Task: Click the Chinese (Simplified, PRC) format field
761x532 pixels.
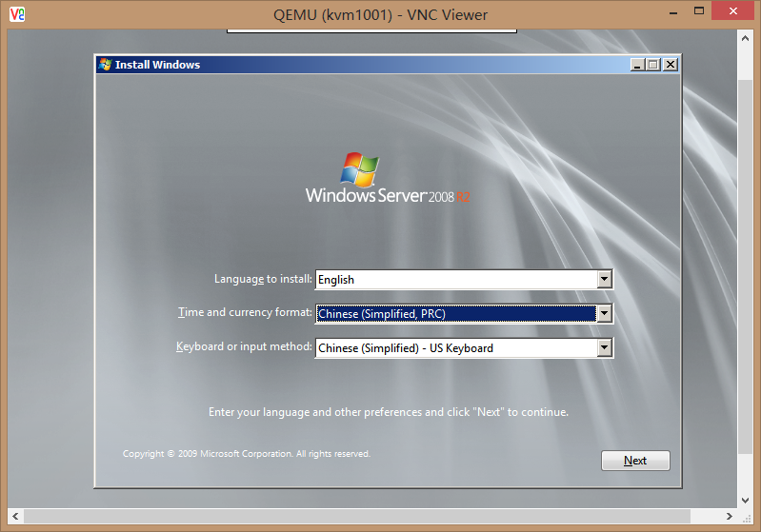Action: tap(464, 313)
